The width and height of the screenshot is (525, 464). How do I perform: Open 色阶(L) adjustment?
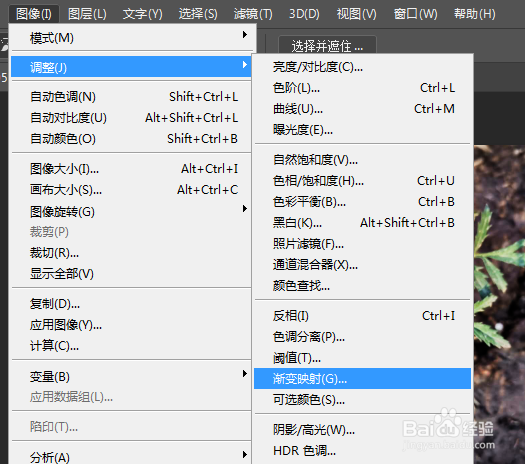pyautogui.click(x=362, y=88)
